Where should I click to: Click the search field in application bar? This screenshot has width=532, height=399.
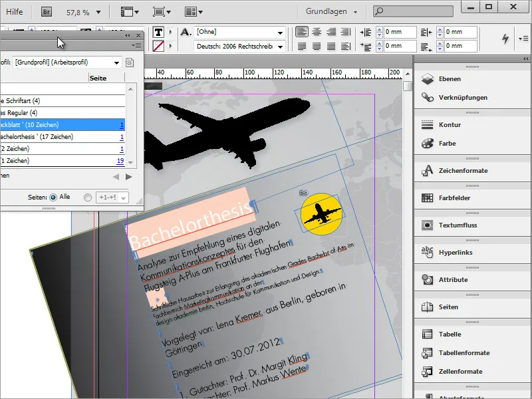[x=413, y=11]
